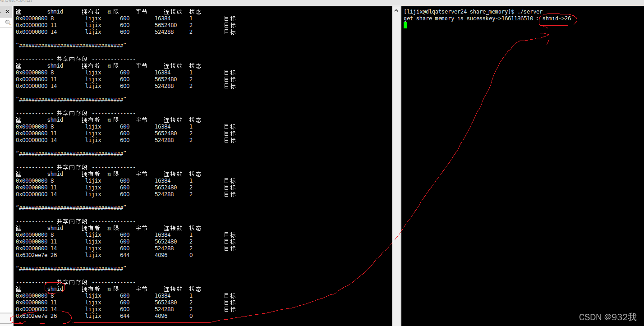This screenshot has height=326, width=644.
Task: Click 'sucesskey->1661136510' in the server output
Action: tap(500, 18)
